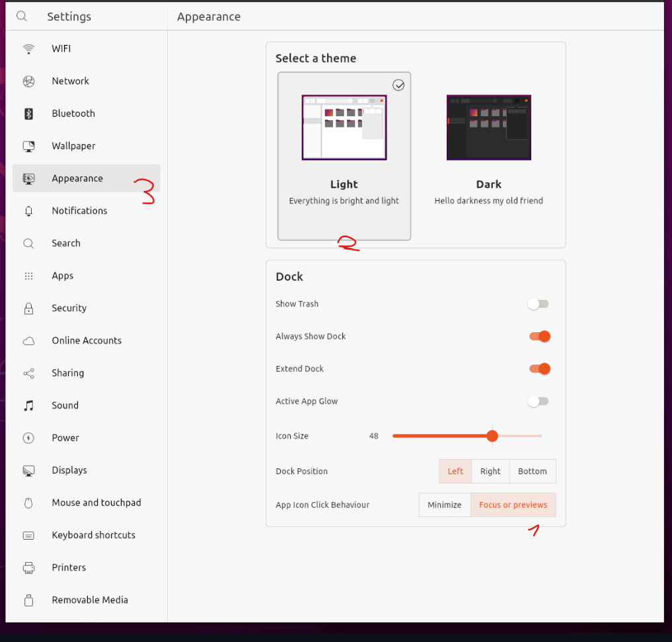The image size is (672, 642).
Task: Open Online Accounts settings
Action: (x=86, y=341)
